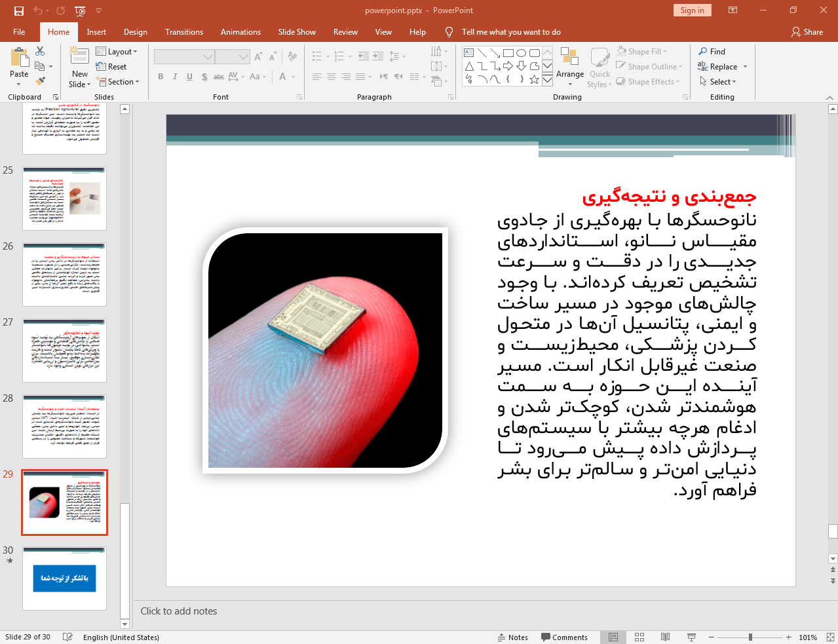Screen dimensions: 838x644
Task: Select the rectangle shape in shapes gallery
Action: pos(508,53)
